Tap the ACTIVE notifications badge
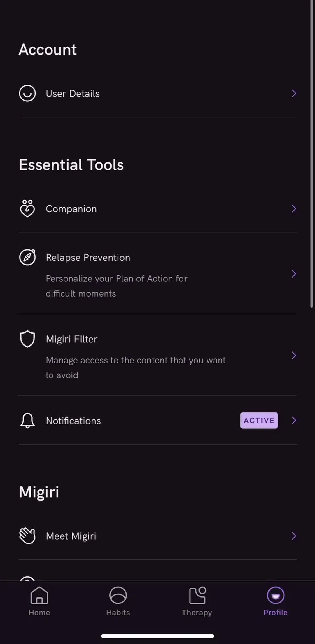The height and width of the screenshot is (644, 315). point(259,420)
